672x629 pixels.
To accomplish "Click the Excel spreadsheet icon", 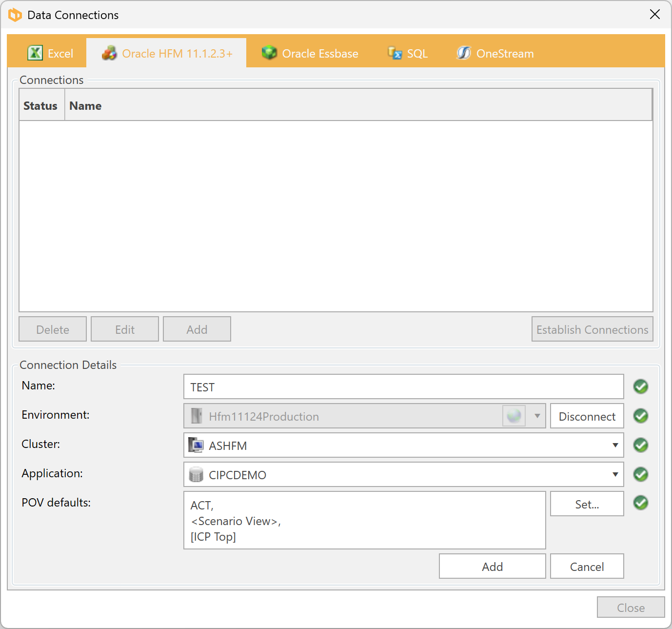I will (x=35, y=53).
